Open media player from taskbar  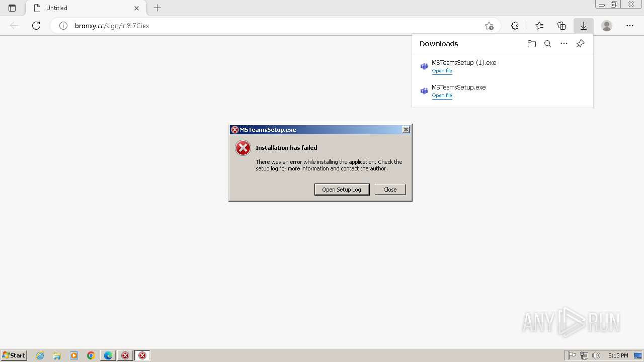click(x=74, y=355)
